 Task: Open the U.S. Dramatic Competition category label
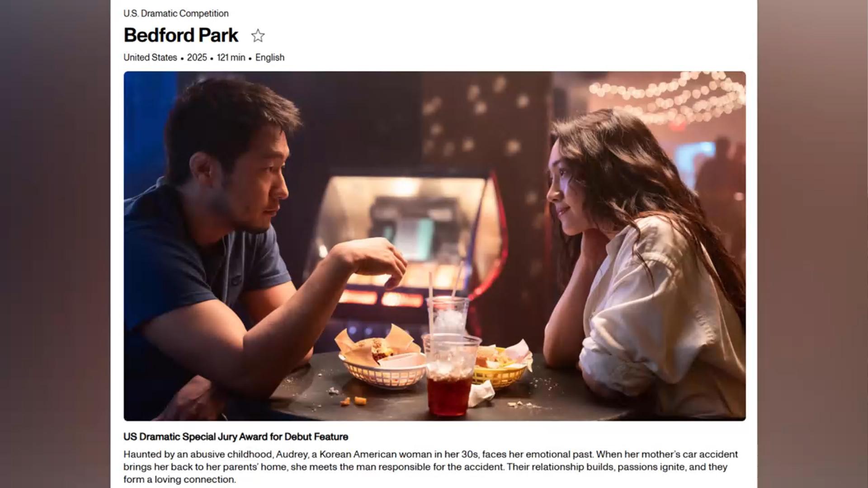pyautogui.click(x=176, y=14)
